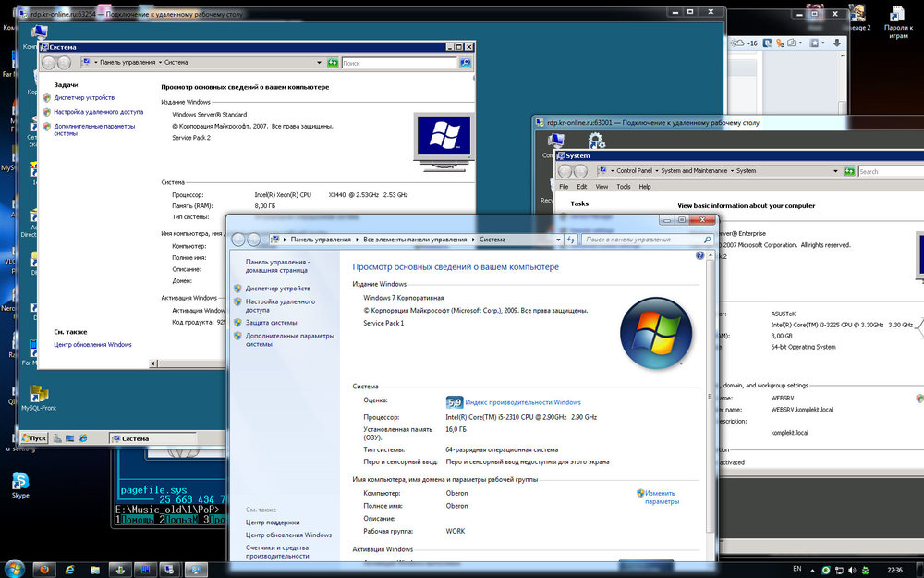
Task: Open the Windows 7 Start orb
Action: tap(16, 567)
